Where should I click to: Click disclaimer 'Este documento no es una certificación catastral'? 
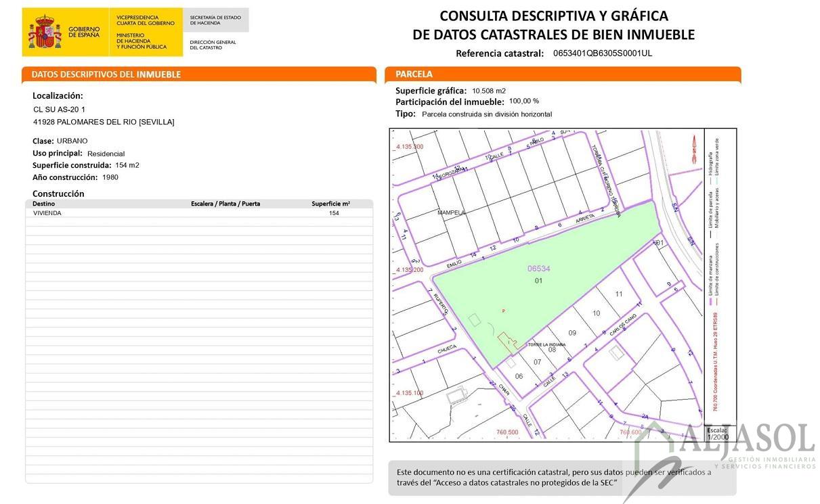[x=482, y=472]
